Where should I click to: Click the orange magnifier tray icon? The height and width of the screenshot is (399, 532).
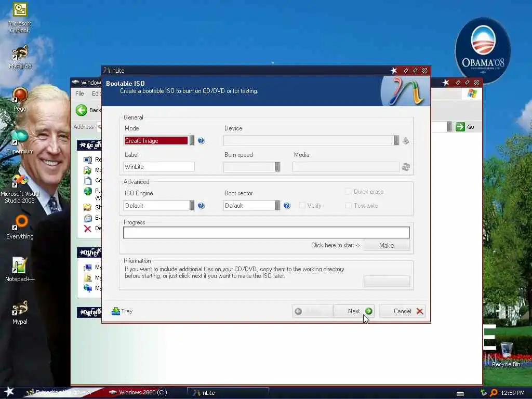[x=494, y=393]
